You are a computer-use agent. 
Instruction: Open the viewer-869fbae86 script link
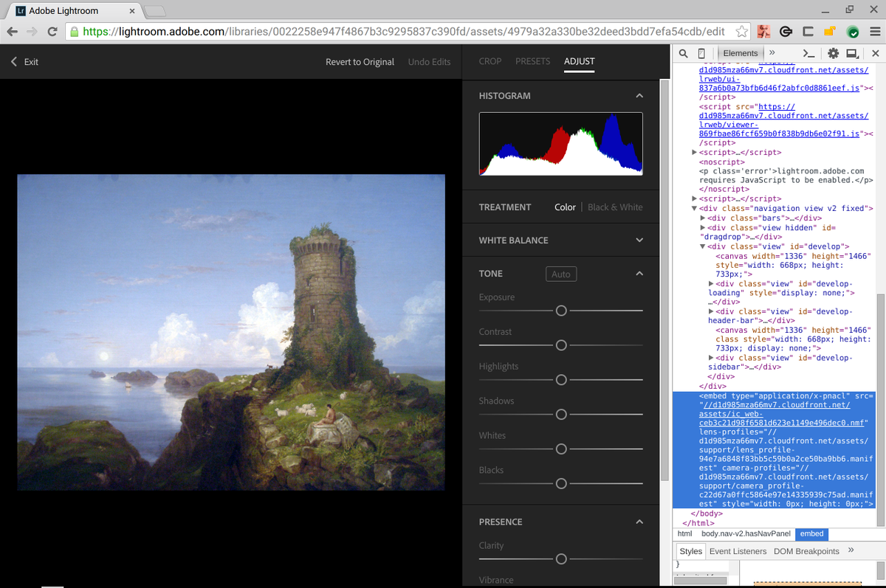783,120
